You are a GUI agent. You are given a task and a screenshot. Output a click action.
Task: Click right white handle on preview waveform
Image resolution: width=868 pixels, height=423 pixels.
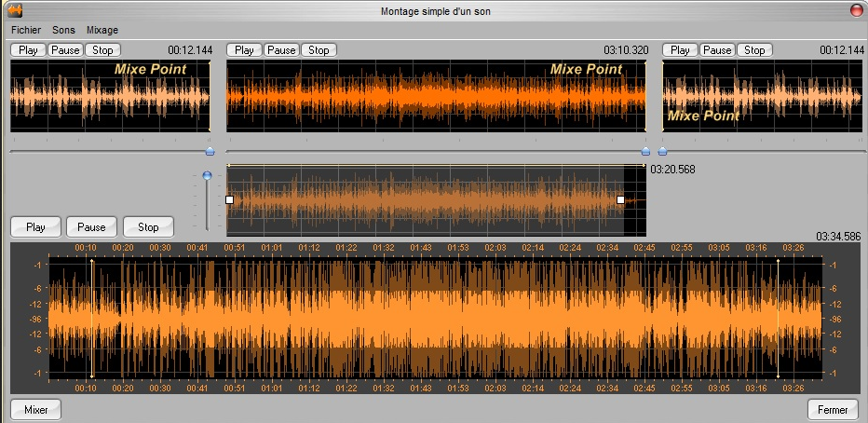pos(620,200)
